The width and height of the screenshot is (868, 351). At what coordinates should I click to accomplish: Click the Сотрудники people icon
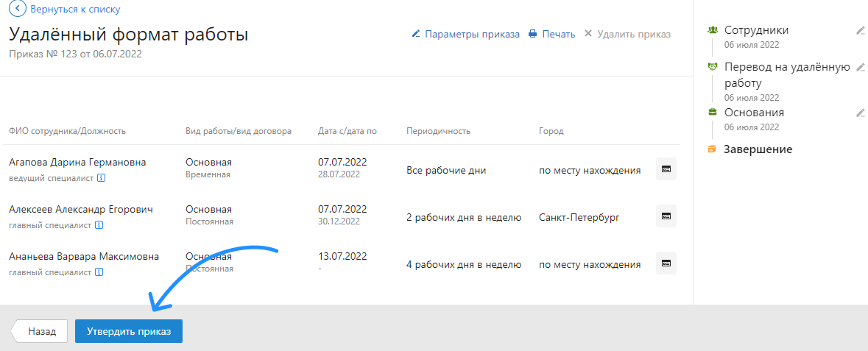coord(713,30)
